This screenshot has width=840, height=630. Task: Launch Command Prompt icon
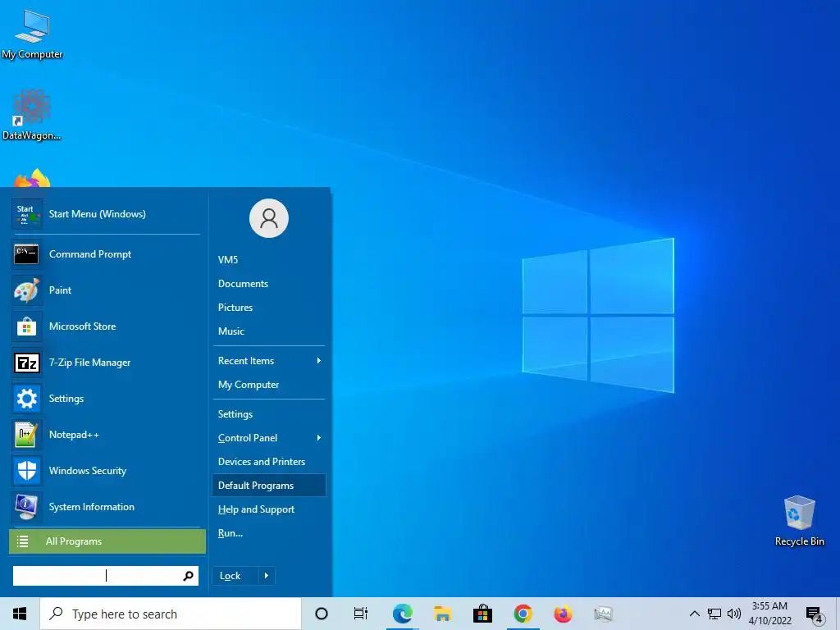click(26, 254)
